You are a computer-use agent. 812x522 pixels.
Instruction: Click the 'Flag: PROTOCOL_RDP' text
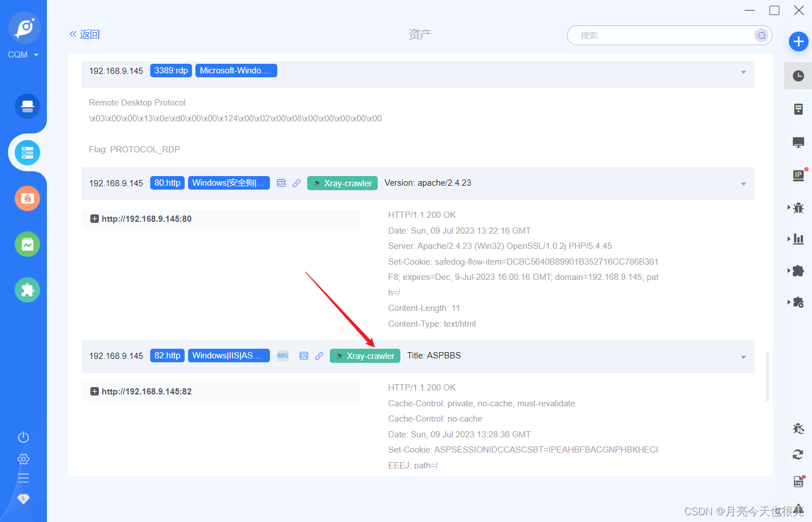[134, 150]
